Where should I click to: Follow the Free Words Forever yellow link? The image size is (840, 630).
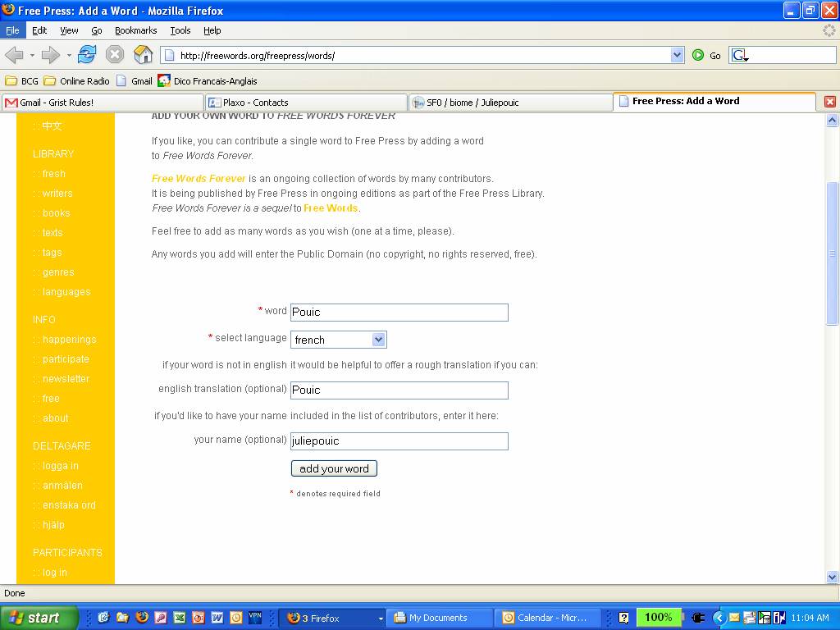[199, 179]
